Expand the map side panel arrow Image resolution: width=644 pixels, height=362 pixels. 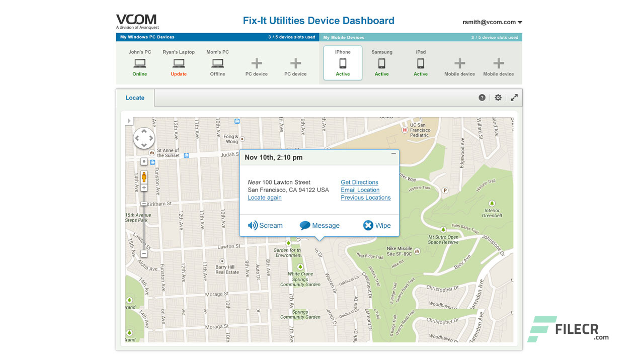(129, 121)
